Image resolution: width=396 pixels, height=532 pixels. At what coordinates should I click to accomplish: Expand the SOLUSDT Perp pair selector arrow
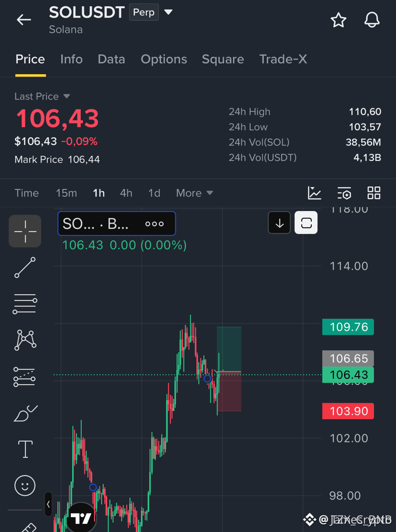(x=168, y=12)
